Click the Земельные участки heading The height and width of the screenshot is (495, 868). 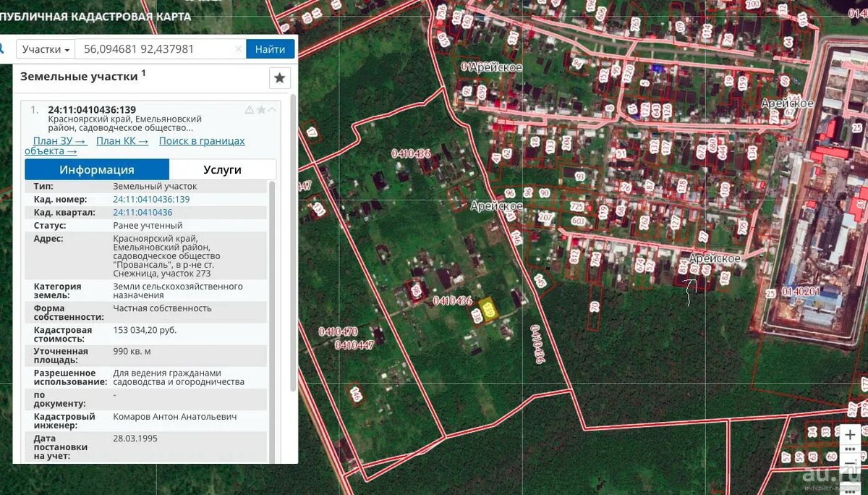pyautogui.click(x=79, y=76)
